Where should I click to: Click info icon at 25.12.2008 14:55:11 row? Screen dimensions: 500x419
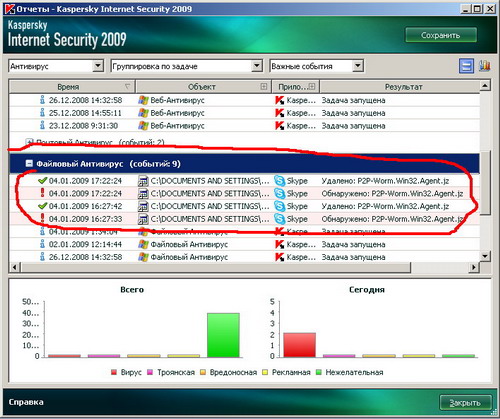coord(42,112)
